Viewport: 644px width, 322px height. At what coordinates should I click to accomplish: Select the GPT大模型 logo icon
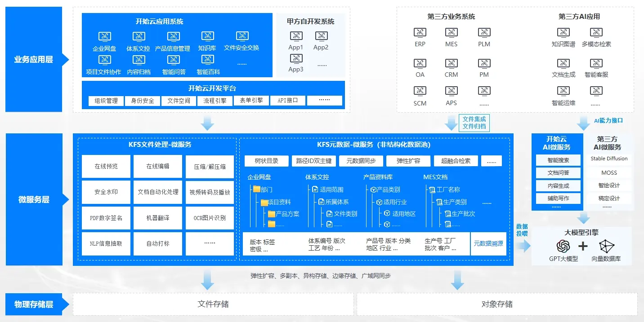563,246
